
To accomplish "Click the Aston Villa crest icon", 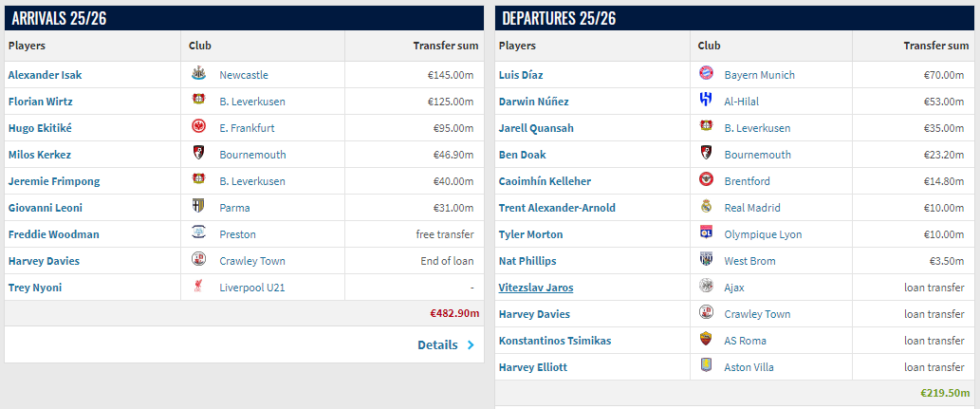I will [706, 366].
